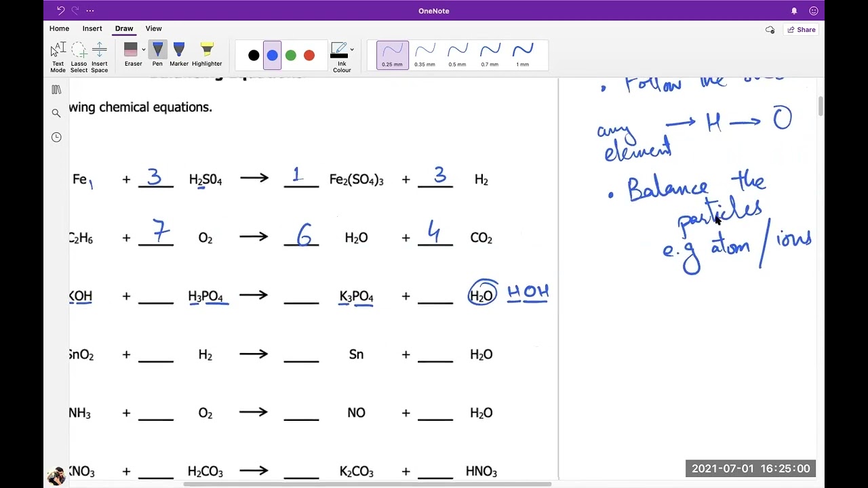
Task: Click the user avatar at bottom left
Action: pyautogui.click(x=57, y=476)
